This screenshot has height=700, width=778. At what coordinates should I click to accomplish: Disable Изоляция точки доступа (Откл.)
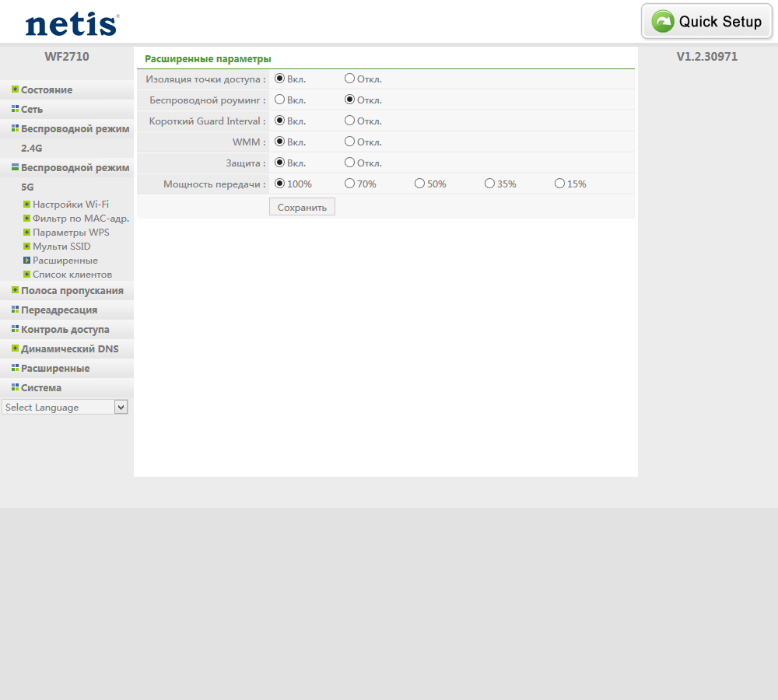click(350, 79)
